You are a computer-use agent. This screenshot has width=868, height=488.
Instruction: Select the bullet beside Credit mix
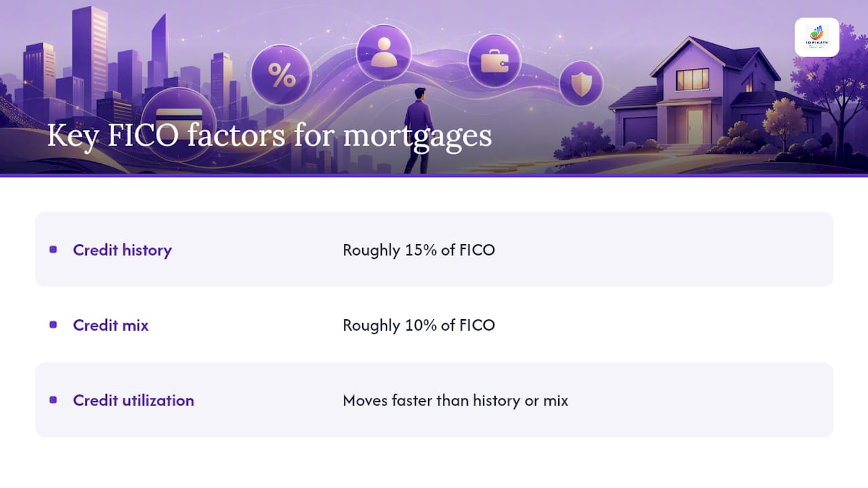tap(53, 325)
